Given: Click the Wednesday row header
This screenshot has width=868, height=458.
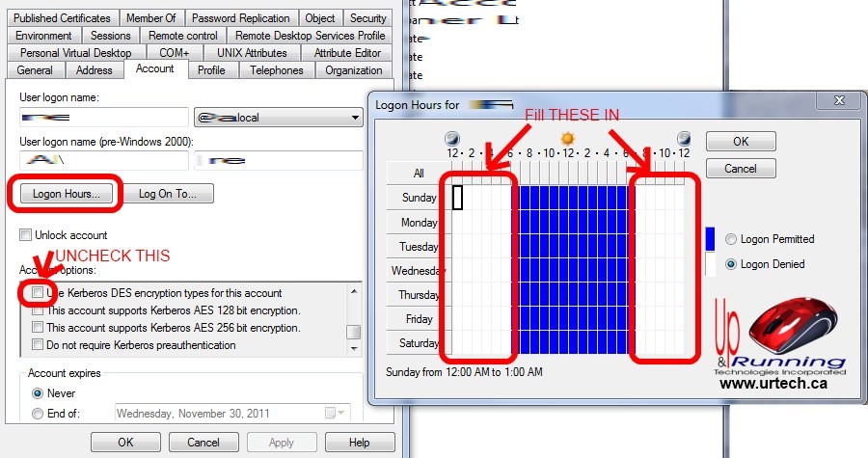Looking at the screenshot, I should 416,271.
